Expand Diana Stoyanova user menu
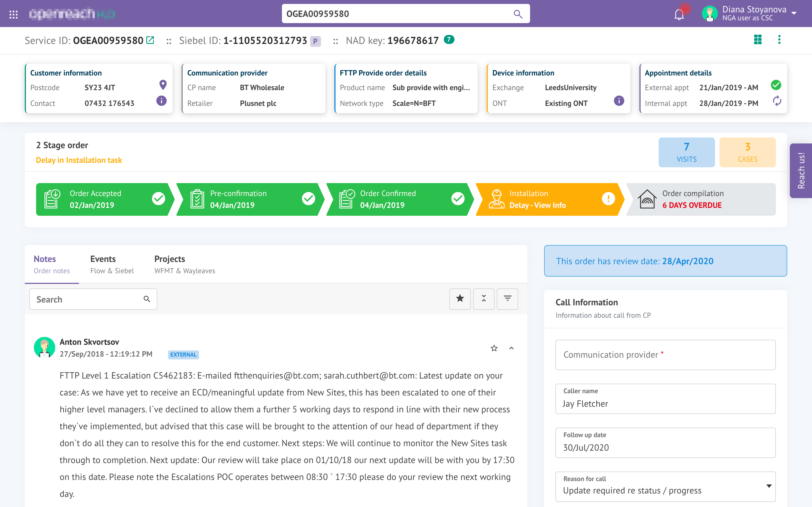The image size is (812, 507). pyautogui.click(x=794, y=14)
